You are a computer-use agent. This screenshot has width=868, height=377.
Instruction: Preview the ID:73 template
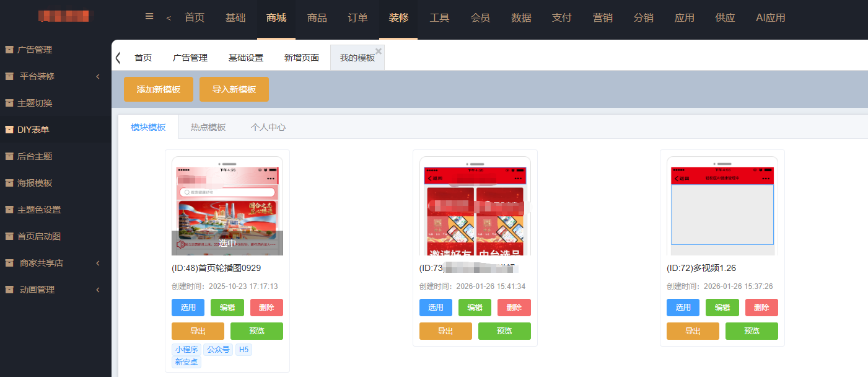click(504, 331)
